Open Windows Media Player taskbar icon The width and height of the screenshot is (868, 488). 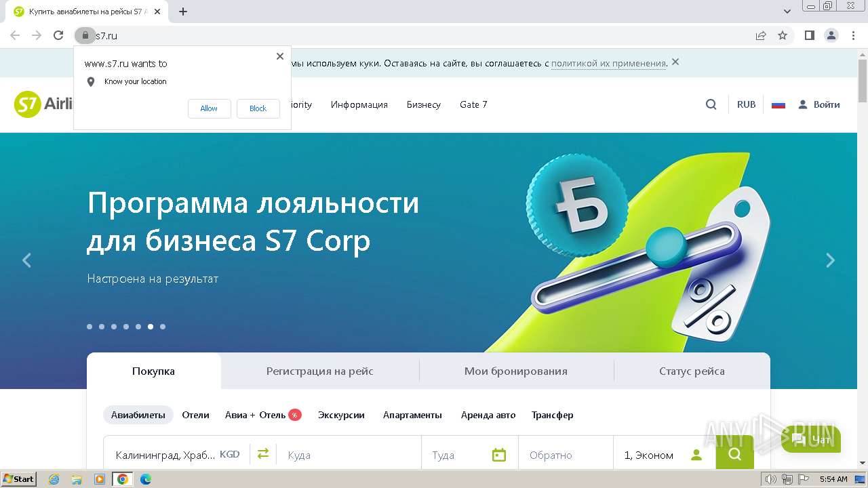pos(100,479)
